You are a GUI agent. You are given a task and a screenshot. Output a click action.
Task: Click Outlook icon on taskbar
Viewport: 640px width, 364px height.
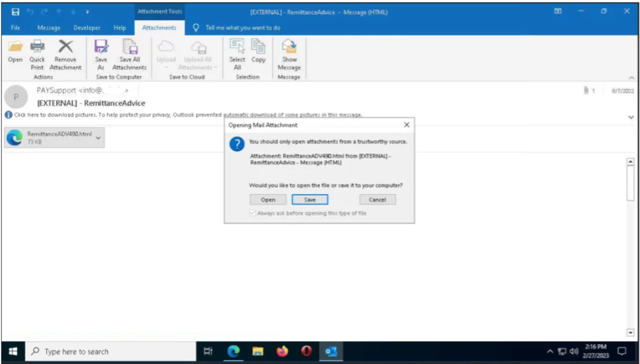pyautogui.click(x=331, y=351)
